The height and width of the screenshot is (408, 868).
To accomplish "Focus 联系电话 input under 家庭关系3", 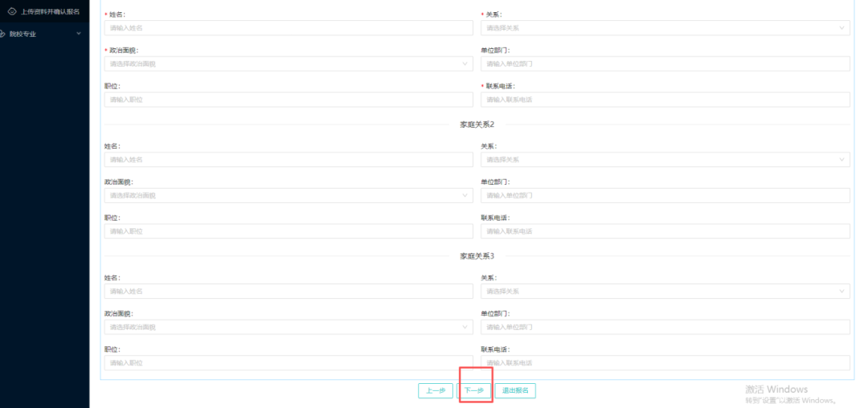I will coord(665,363).
